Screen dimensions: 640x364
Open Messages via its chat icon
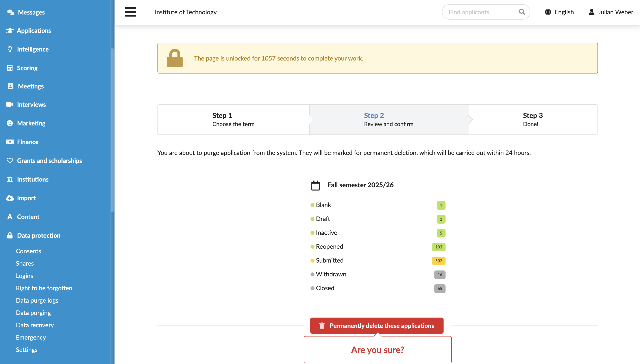coord(11,12)
